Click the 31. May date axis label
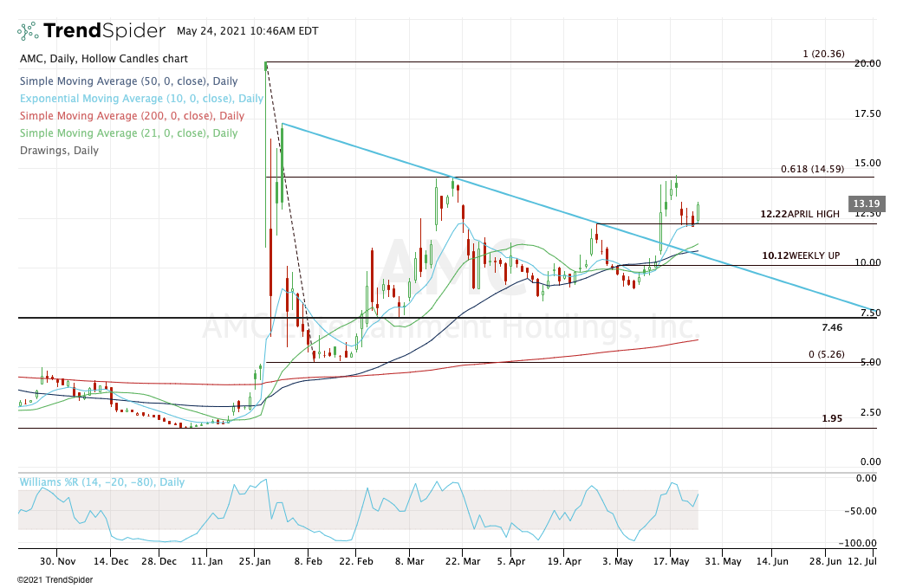 (x=723, y=561)
